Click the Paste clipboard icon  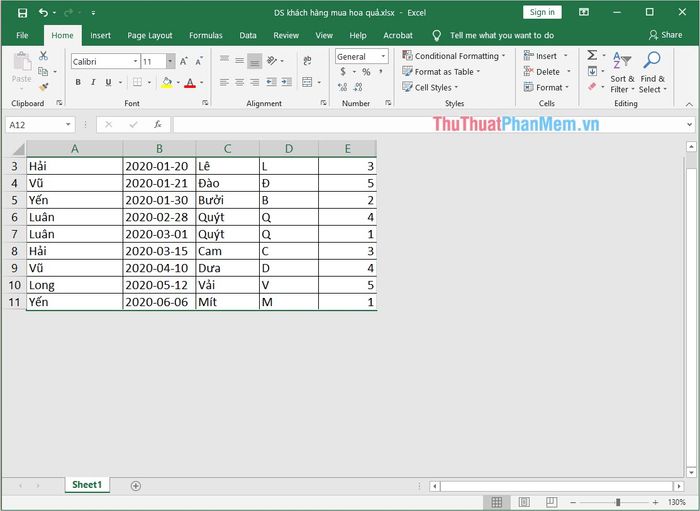tap(22, 62)
